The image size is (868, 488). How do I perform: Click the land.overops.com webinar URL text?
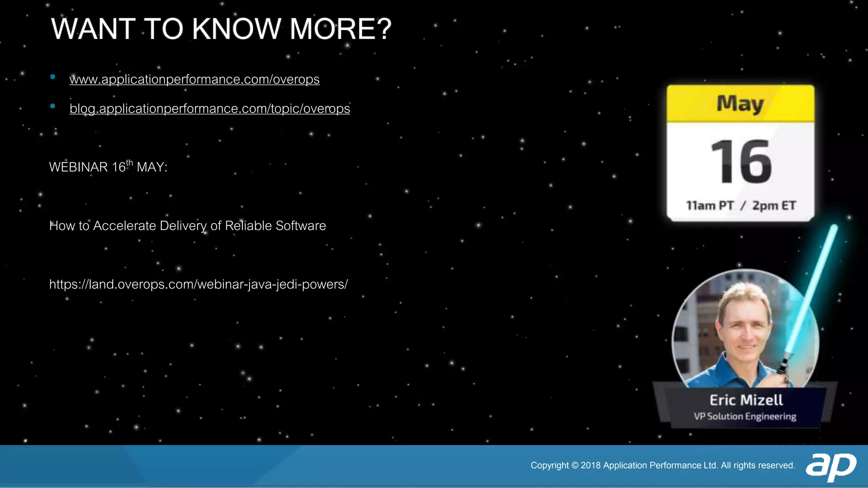pyautogui.click(x=198, y=284)
